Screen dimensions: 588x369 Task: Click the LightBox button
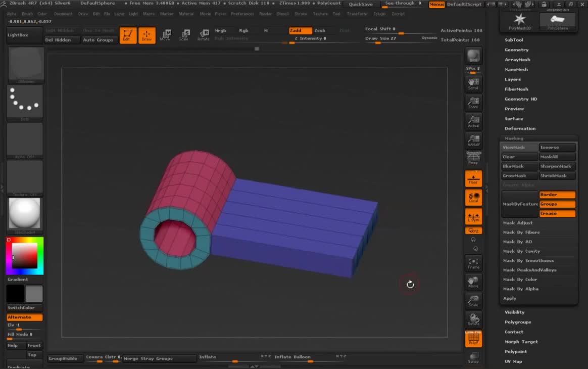point(25,35)
